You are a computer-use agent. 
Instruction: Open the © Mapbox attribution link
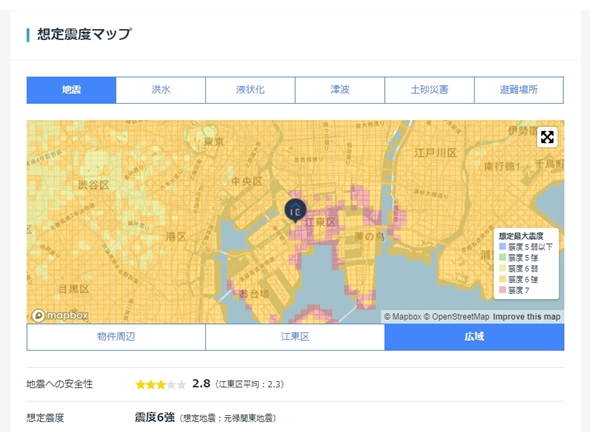tap(403, 317)
